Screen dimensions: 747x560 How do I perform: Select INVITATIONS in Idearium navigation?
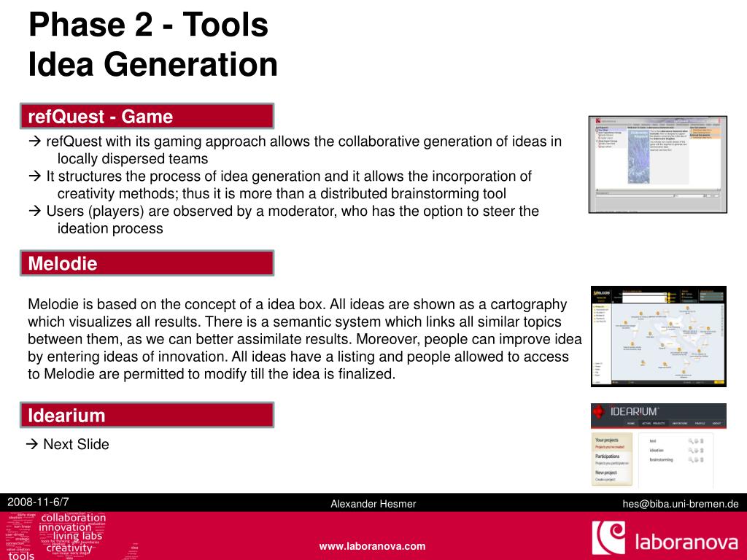(x=680, y=424)
